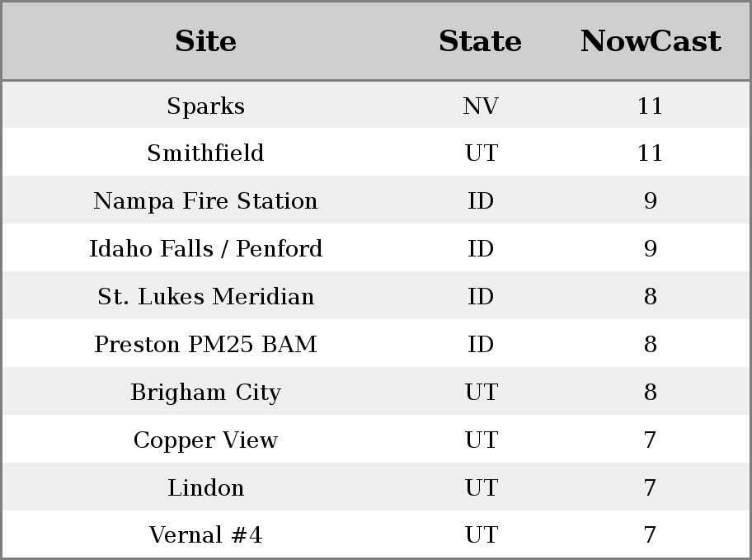Select the Sparks site cell
Image resolution: width=752 pixels, height=560 pixels.
point(205,106)
